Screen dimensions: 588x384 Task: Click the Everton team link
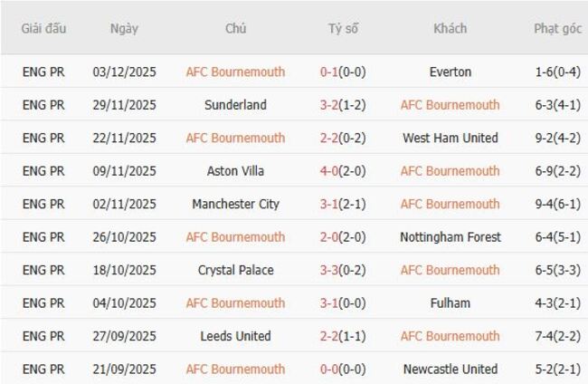450,72
